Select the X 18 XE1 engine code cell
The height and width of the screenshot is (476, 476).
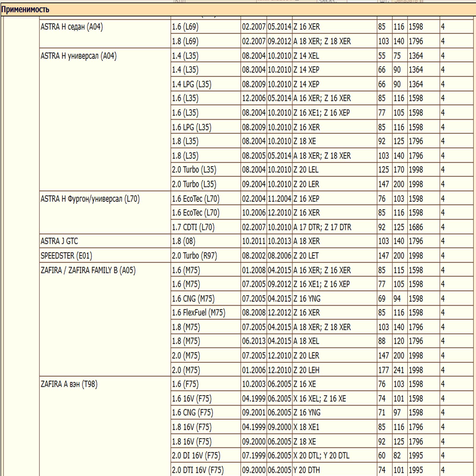(306, 427)
